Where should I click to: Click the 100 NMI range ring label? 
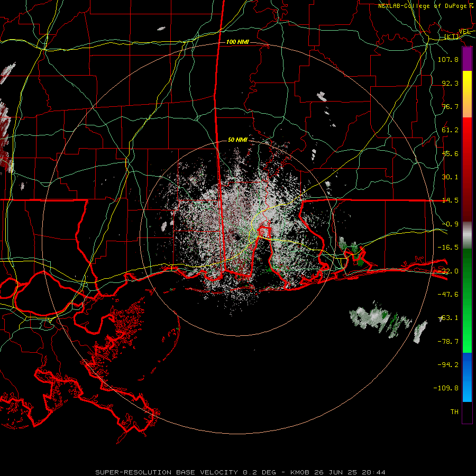pyautogui.click(x=237, y=42)
